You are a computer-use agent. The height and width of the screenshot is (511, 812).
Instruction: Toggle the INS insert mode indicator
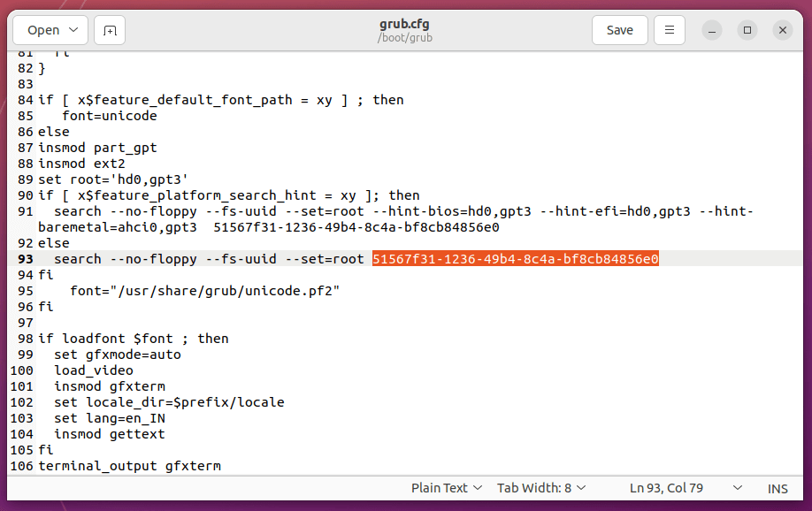[x=778, y=489]
